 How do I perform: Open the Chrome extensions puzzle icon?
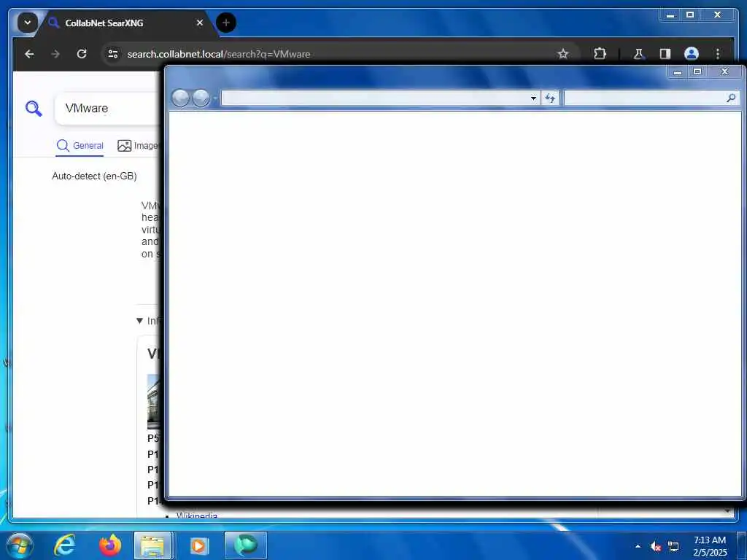[x=600, y=54]
